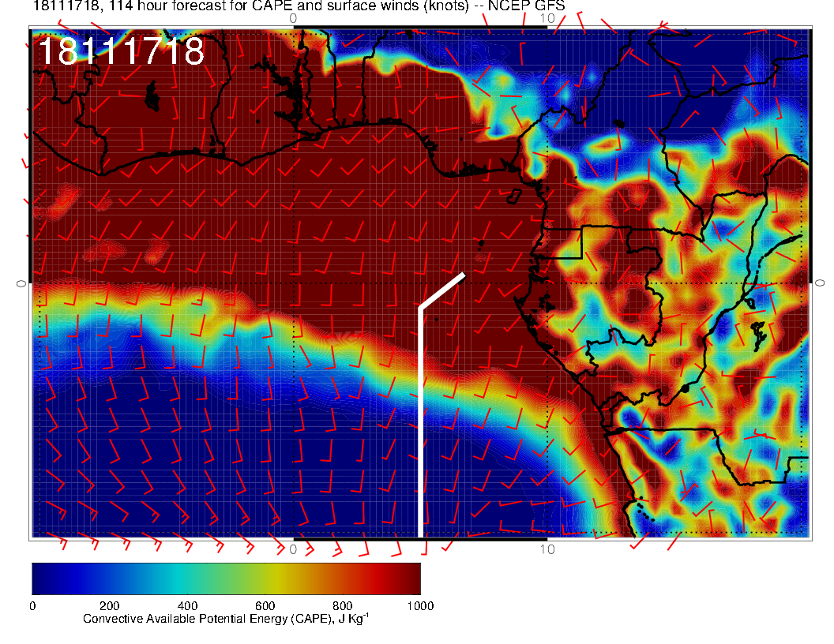Click the bottom longitude label 0
The height and width of the screenshot is (644, 834).
pos(293,549)
